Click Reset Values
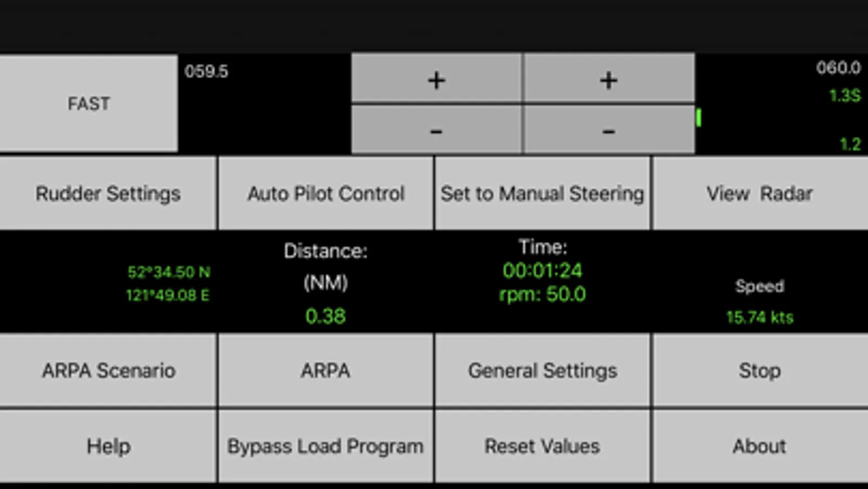 (542, 446)
